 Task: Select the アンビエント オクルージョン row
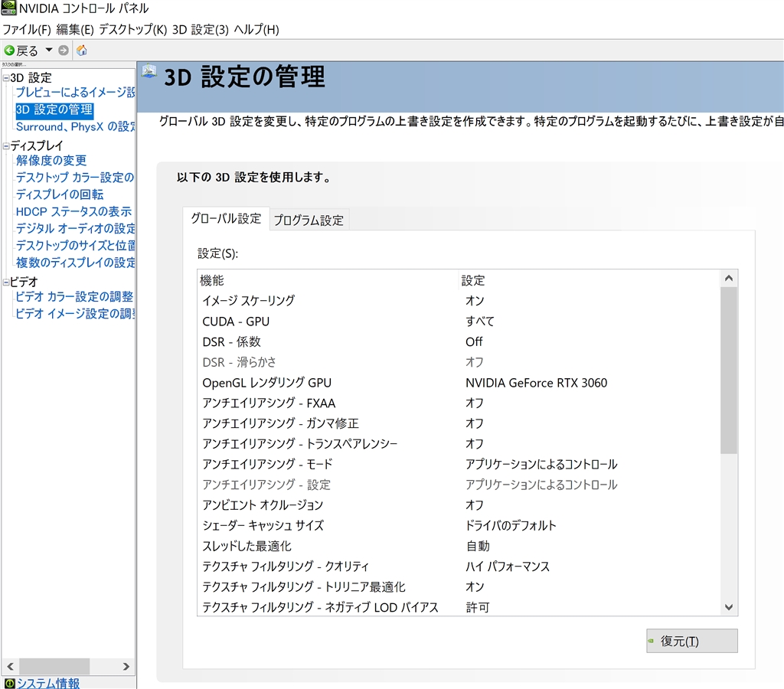459,505
